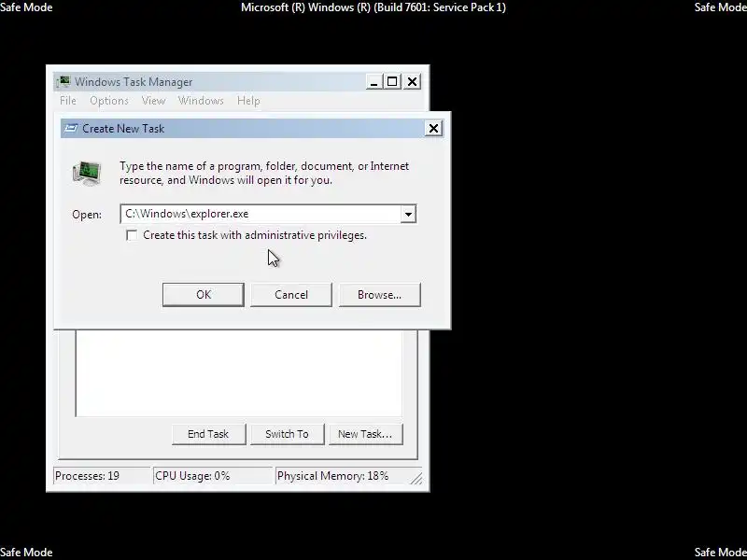Click the empty task list area
The width and height of the screenshot is (747, 560).
pyautogui.click(x=239, y=372)
